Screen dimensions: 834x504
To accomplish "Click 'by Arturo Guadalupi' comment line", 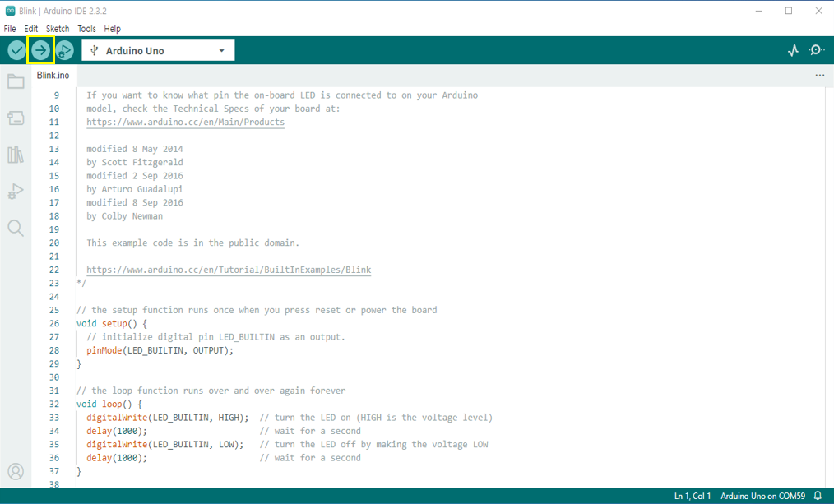I will point(135,189).
